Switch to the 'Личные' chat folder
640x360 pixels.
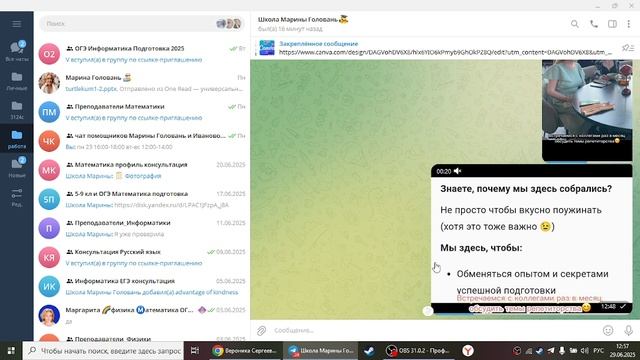(x=17, y=81)
